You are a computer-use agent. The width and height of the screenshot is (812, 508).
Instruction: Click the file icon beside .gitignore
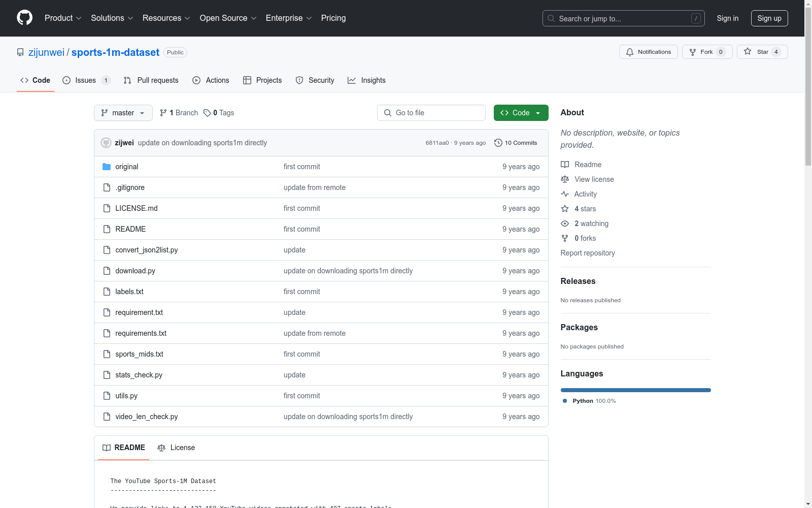107,187
